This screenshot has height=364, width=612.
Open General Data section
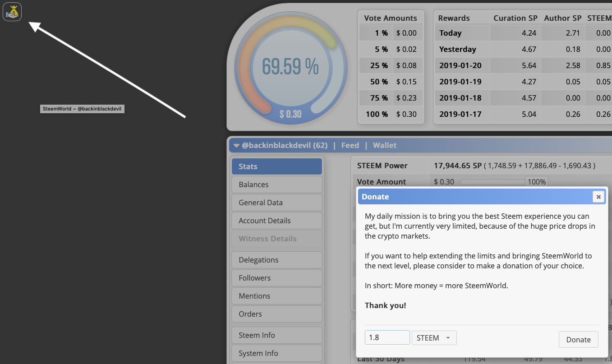tap(277, 203)
